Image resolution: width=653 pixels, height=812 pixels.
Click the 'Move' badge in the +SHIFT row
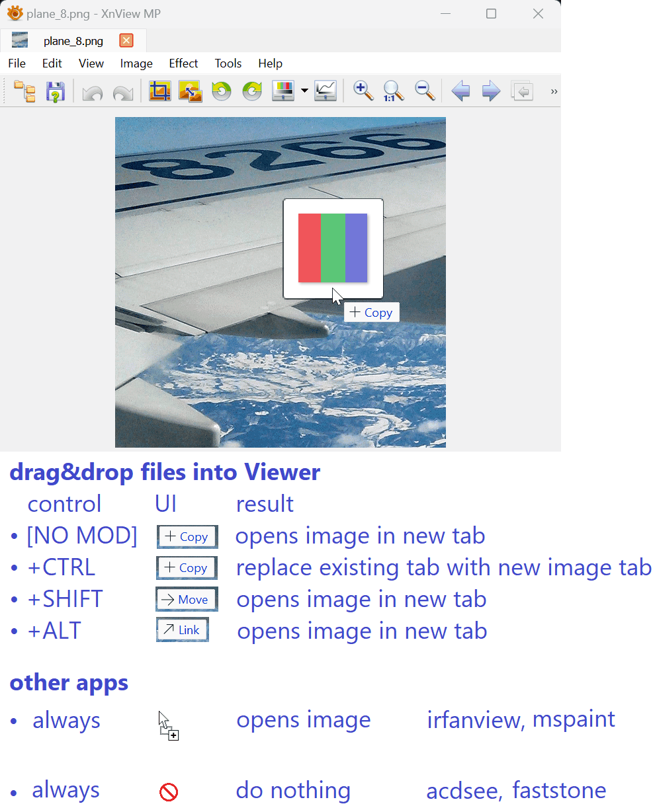tap(187, 599)
